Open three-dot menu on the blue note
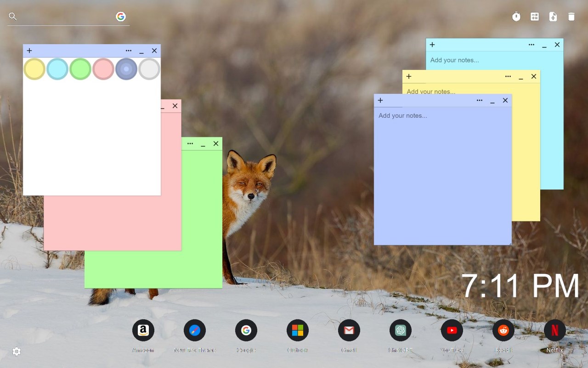This screenshot has width=588, height=368. tap(480, 100)
